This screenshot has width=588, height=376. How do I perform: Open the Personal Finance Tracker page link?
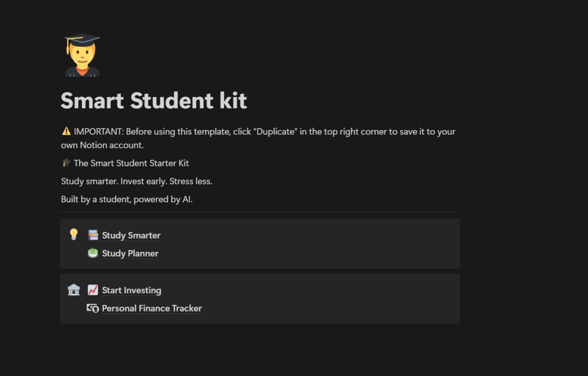point(152,309)
